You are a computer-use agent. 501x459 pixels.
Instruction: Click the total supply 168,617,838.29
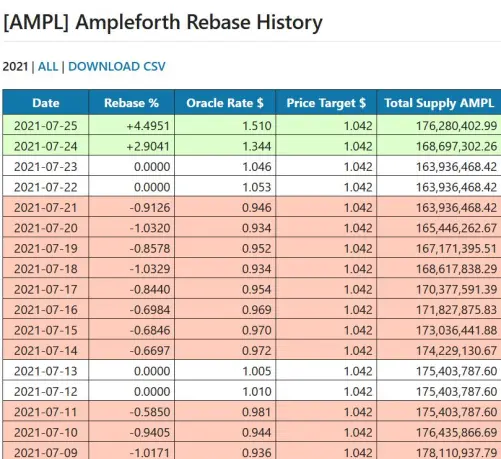pyautogui.click(x=457, y=269)
